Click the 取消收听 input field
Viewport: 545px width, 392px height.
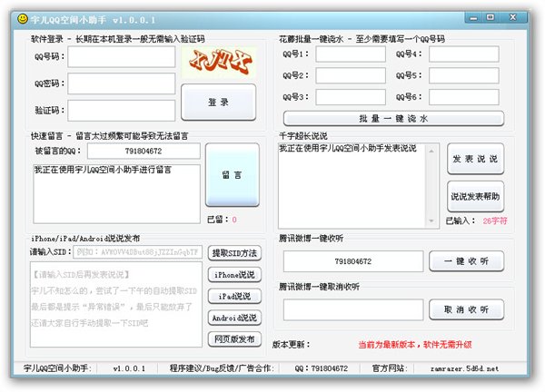pyautogui.click(x=353, y=309)
